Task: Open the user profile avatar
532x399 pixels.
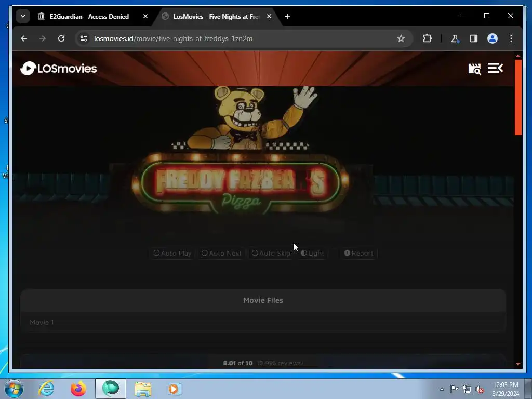Action: tap(493, 38)
